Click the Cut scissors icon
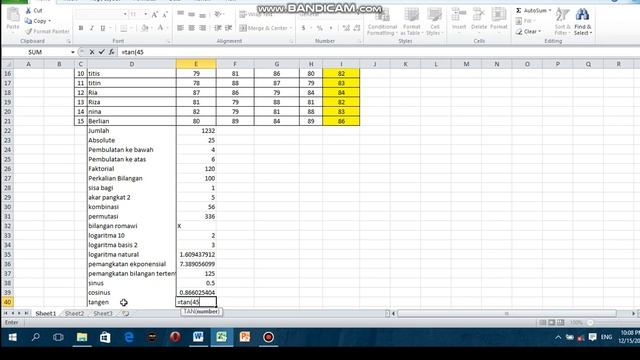Screen dimensions: 640x360 28,11
